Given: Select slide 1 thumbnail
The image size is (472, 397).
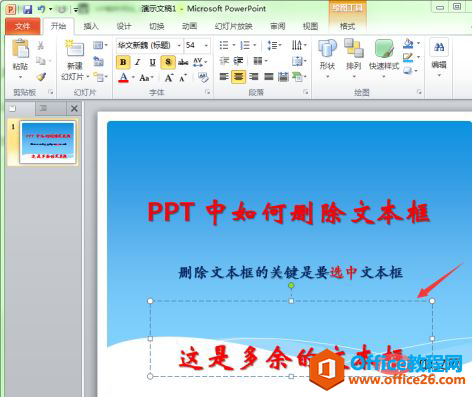Looking at the screenshot, I should 48,142.
